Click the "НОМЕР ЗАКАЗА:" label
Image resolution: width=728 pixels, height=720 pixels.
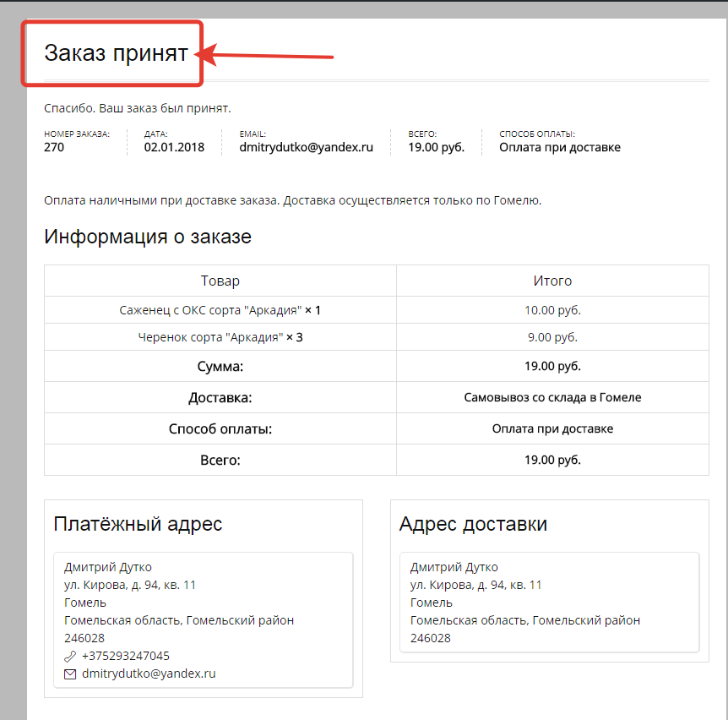click(77, 134)
